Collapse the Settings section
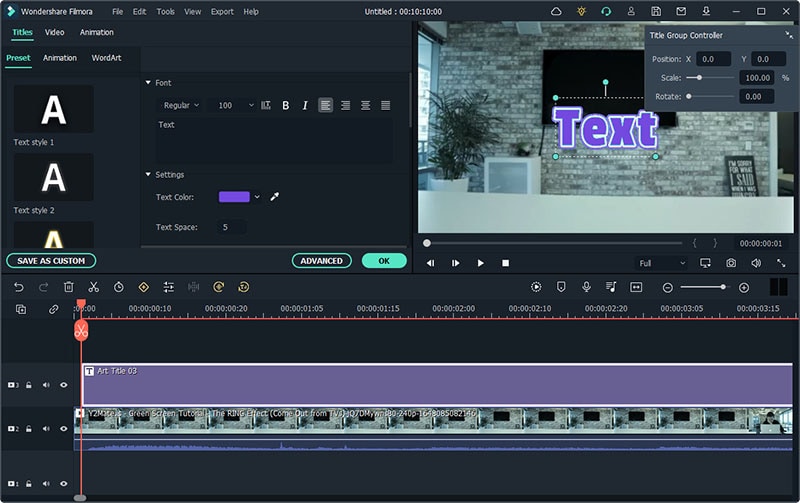Image resolution: width=800 pixels, height=503 pixels. (149, 175)
